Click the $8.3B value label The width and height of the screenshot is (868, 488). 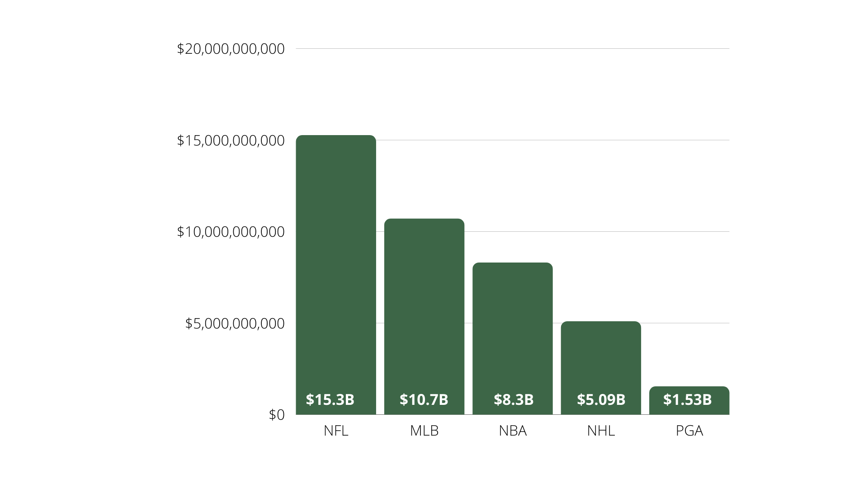pos(514,399)
